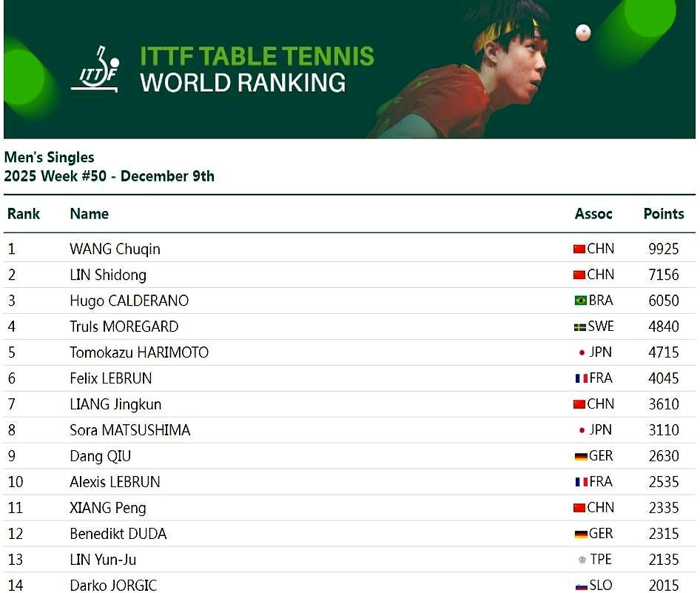Click the Men's Singles heading
Image resolution: width=700 pixels, height=593 pixels.
(x=50, y=157)
